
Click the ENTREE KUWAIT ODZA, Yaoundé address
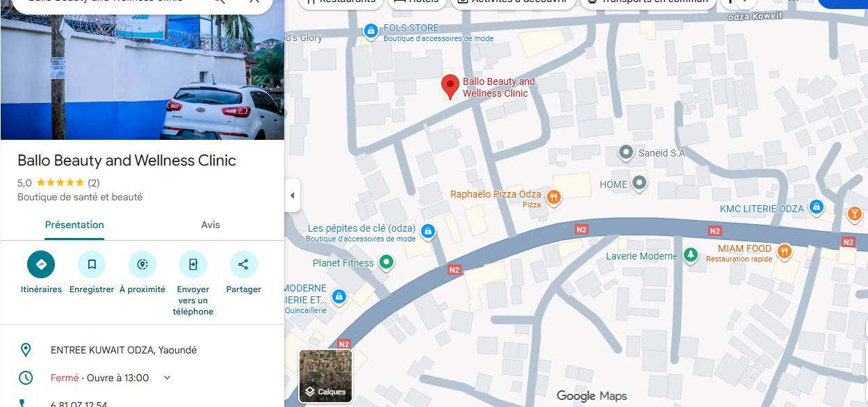click(x=124, y=350)
